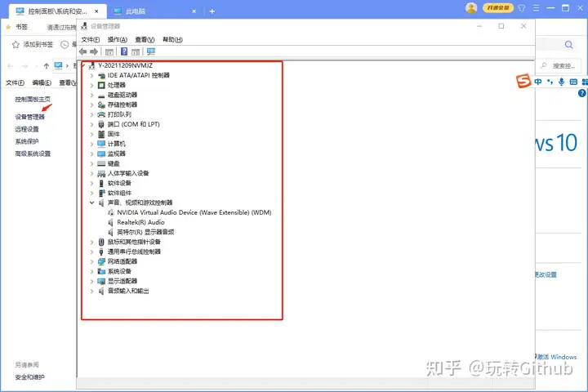Open the 文件(F) menu in Device Manager
Screen dimensions: 588x392
click(91, 40)
